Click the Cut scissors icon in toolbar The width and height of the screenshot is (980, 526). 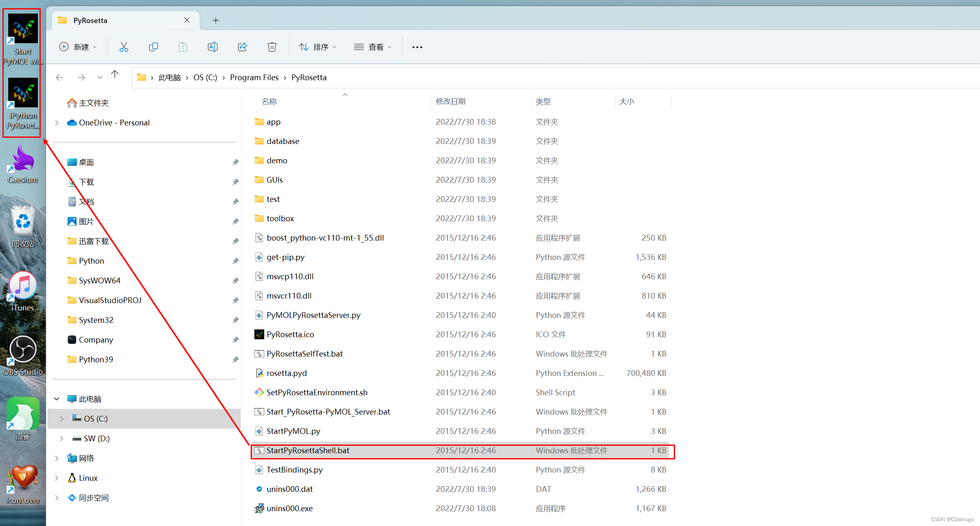point(124,47)
